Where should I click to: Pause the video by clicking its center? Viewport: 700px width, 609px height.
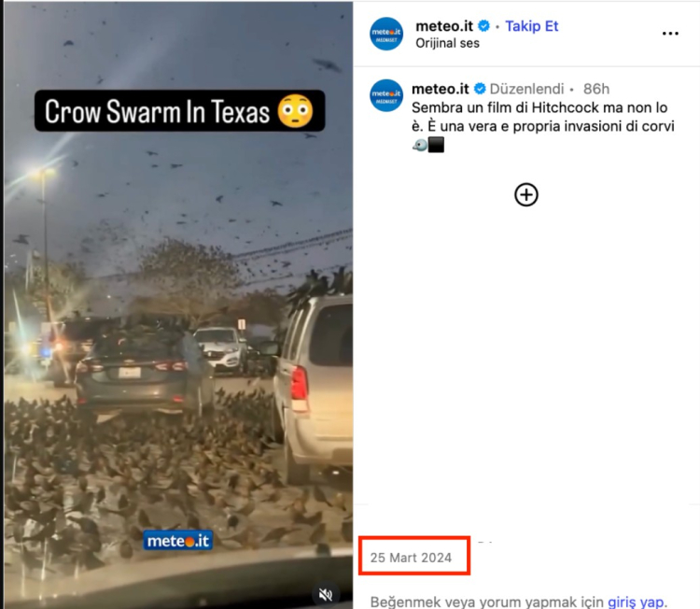(178, 304)
